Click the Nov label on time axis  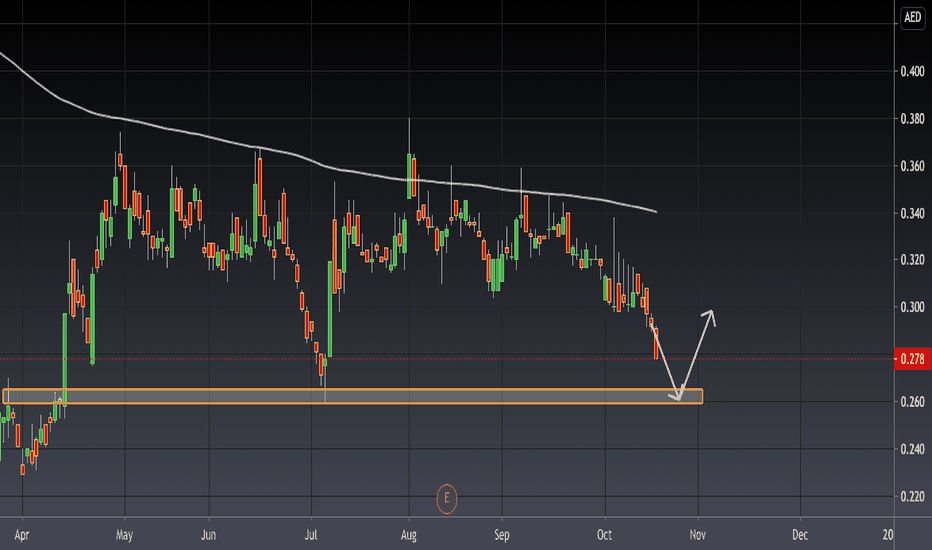coord(697,535)
